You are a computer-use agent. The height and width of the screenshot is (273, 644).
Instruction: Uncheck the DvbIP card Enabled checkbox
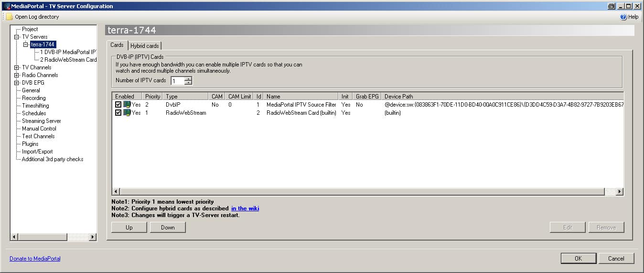(118, 105)
